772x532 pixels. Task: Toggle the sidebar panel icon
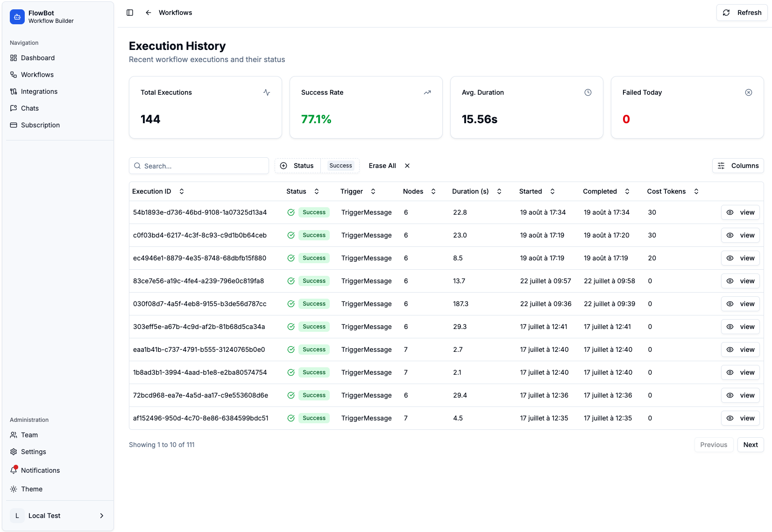pos(130,13)
